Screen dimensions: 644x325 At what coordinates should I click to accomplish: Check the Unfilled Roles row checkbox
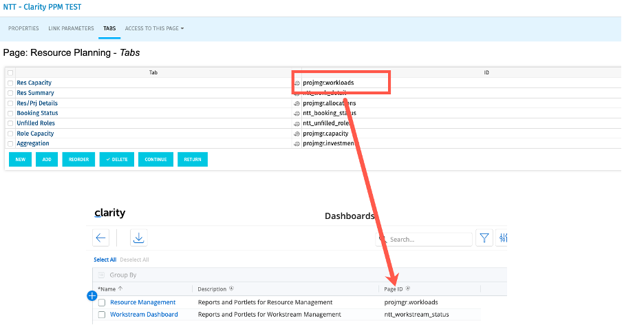[11, 123]
